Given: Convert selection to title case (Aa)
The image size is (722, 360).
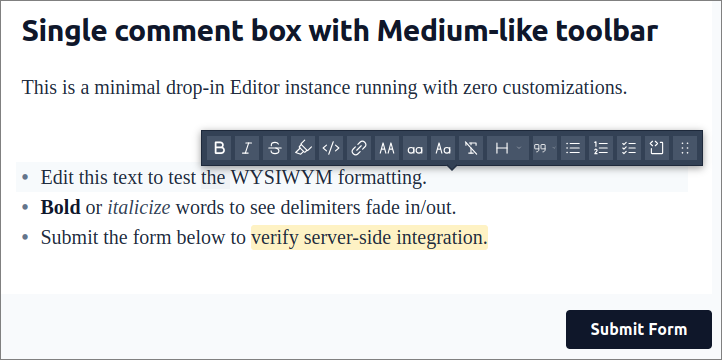Looking at the screenshot, I should [443, 148].
